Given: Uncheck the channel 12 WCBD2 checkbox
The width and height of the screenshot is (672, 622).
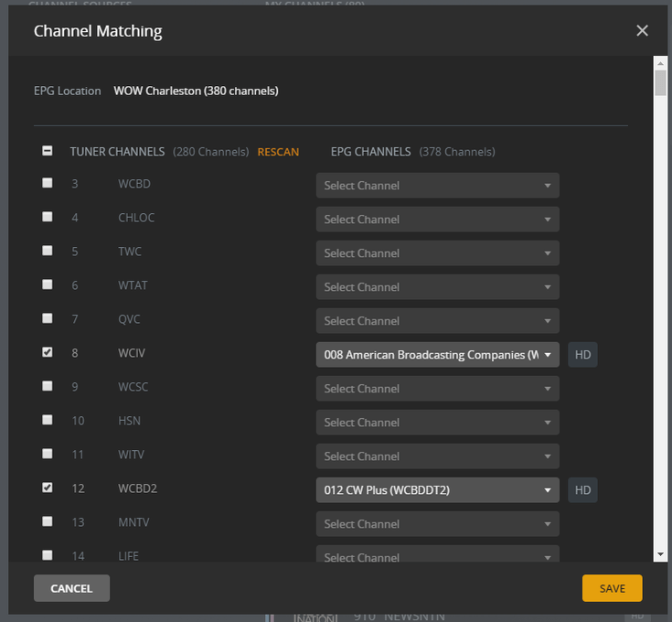Looking at the screenshot, I should [x=48, y=488].
